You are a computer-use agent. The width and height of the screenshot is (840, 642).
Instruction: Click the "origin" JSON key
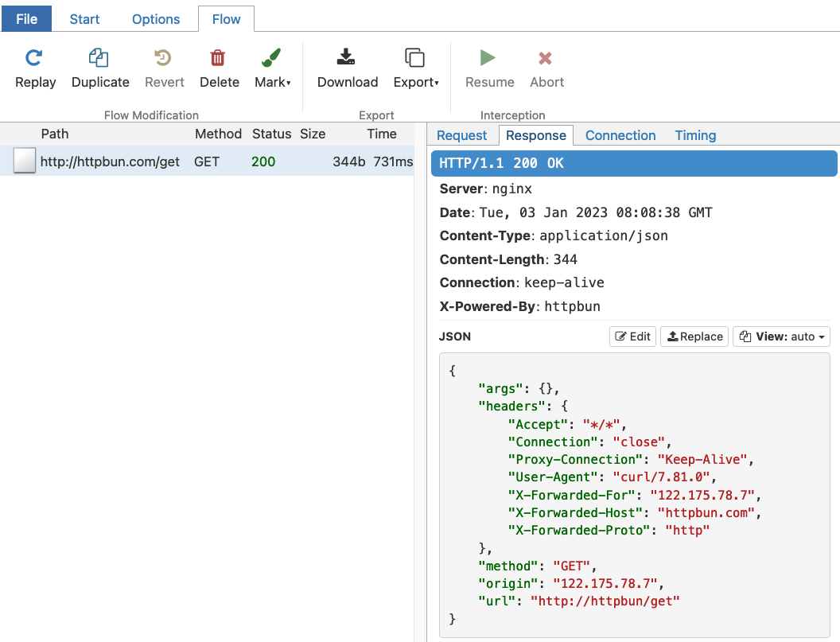[507, 584]
